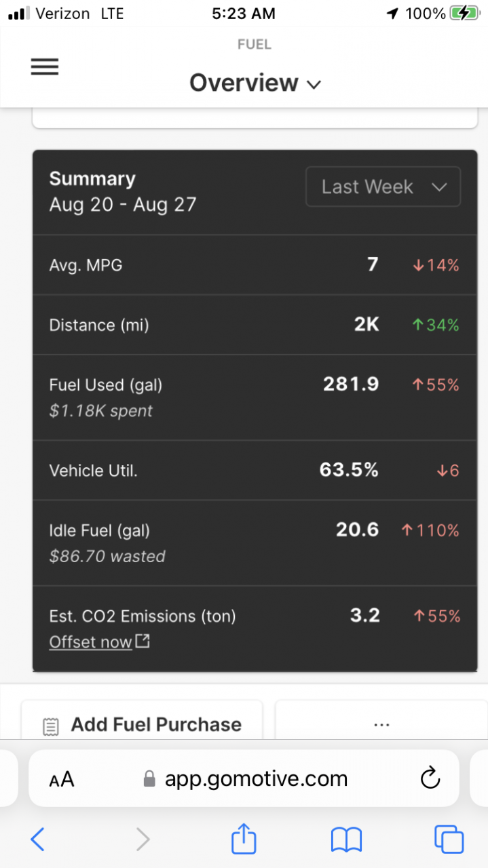
Task: Open the Safari share sheet icon
Action: coord(244,838)
